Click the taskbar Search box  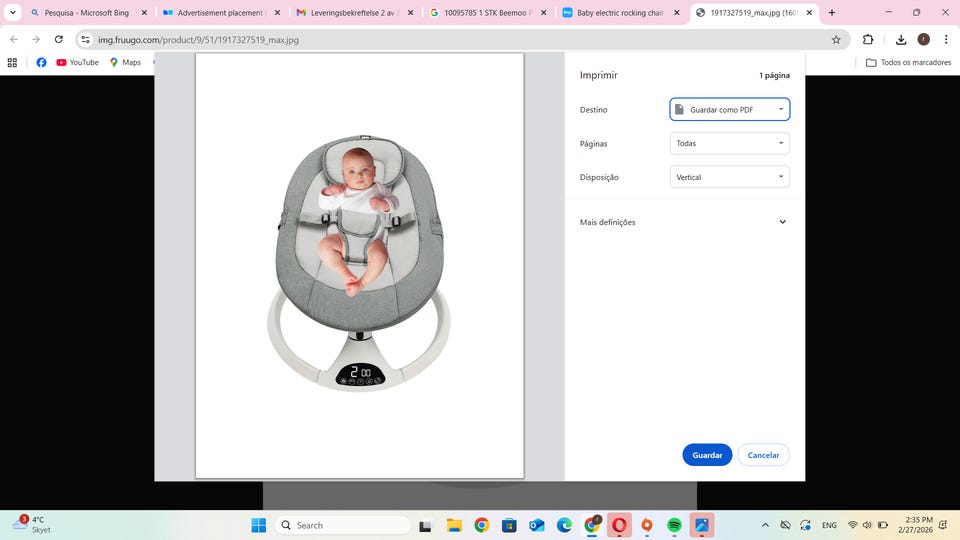click(x=343, y=525)
